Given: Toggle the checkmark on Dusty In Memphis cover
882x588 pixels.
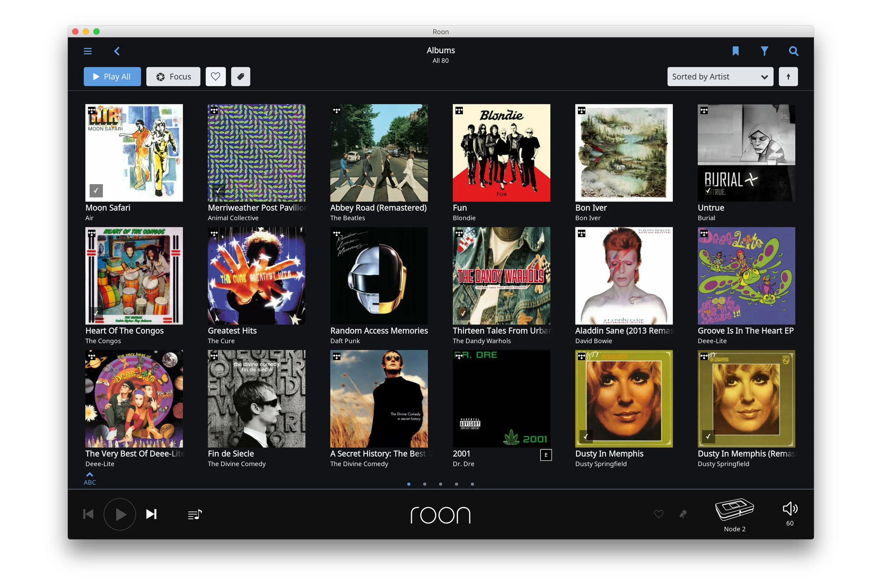Looking at the screenshot, I should (586, 436).
